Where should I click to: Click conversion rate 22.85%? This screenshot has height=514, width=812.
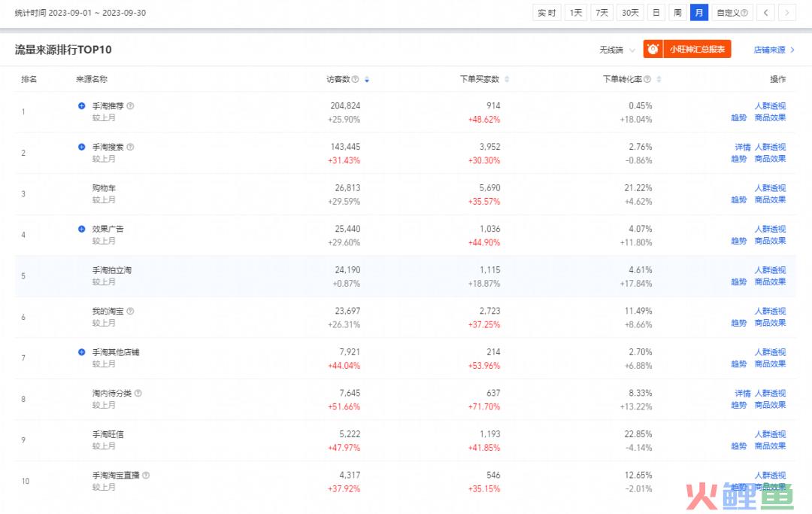pyautogui.click(x=638, y=433)
